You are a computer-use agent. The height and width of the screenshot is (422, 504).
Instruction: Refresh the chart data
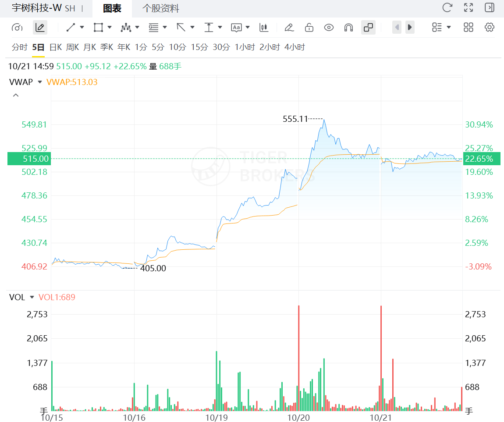[447, 7]
